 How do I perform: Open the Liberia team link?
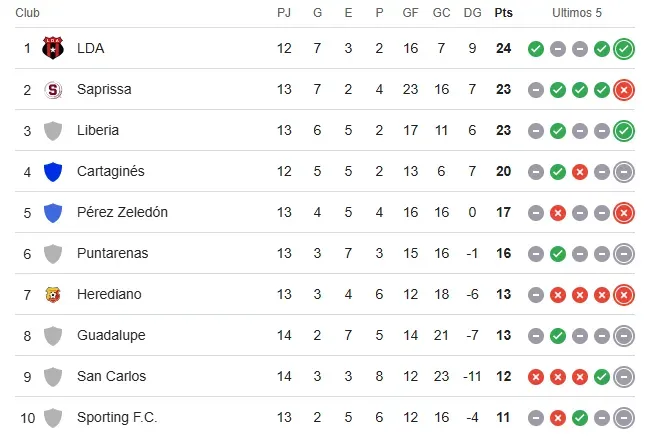(97, 130)
